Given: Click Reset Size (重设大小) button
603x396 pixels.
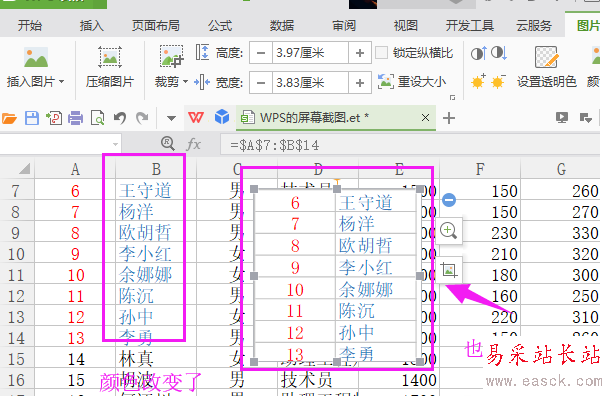Looking at the screenshot, I should pos(412,82).
